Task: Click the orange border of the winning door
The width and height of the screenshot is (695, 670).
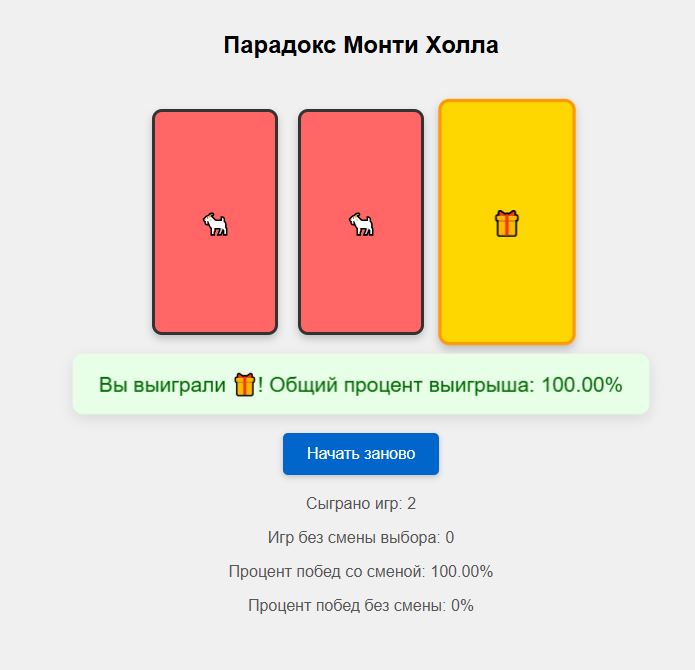Action: (x=507, y=101)
